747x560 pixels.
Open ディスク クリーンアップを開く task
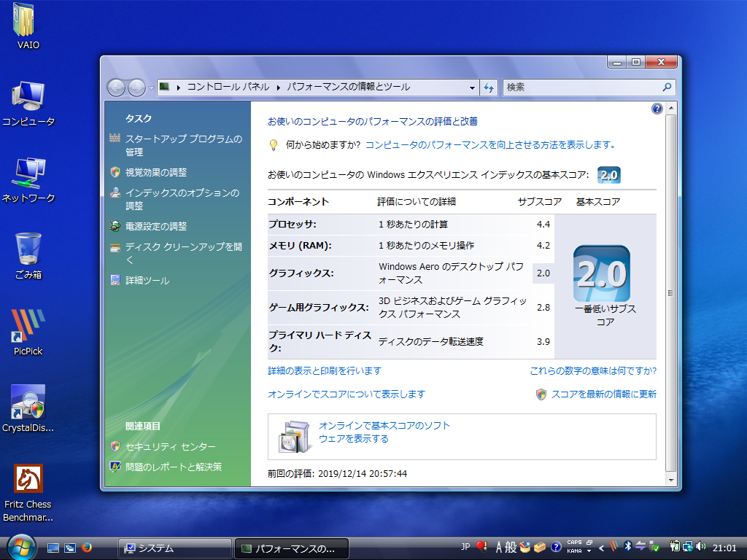(x=184, y=253)
